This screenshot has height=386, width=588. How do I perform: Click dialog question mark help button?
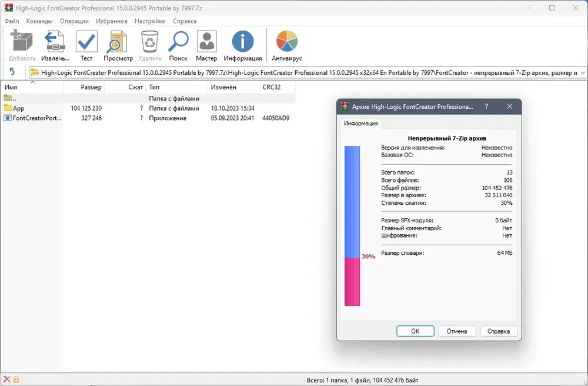pos(486,107)
